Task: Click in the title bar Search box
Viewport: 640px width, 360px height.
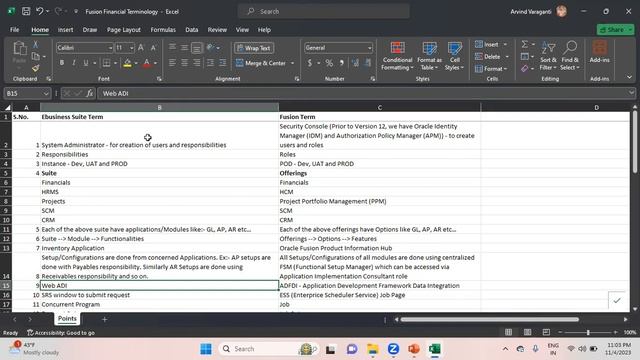Action: pos(324,11)
